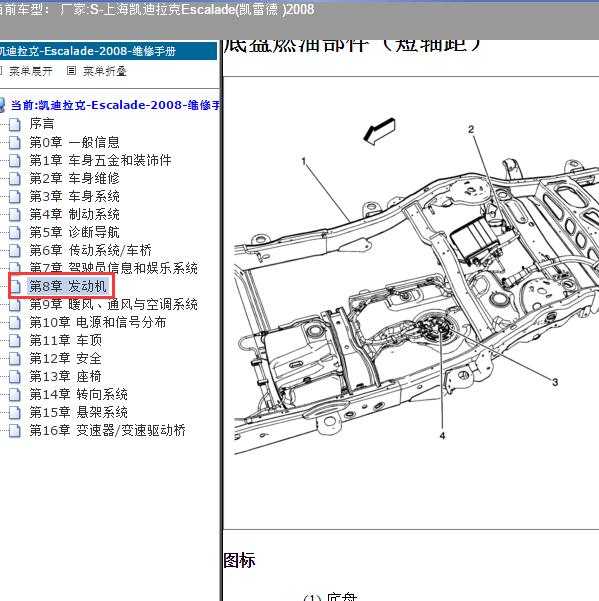
Task: Click the page icon beside 第12章 安全
Action: tap(15, 359)
